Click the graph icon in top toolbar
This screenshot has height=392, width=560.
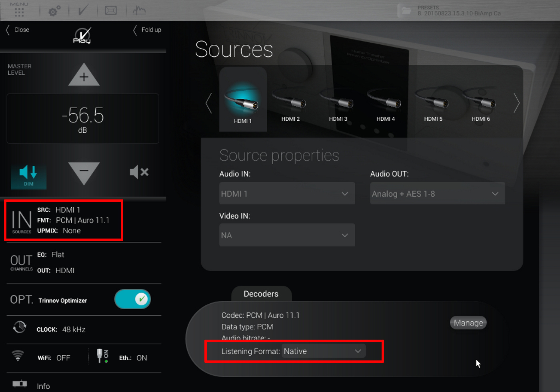coord(139,10)
